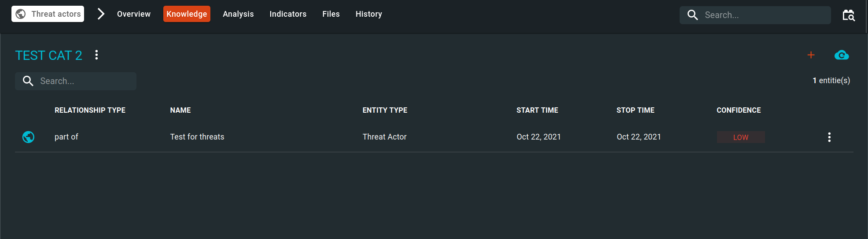The image size is (868, 239).
Task: Add a new relationship with plus icon
Action: point(811,55)
